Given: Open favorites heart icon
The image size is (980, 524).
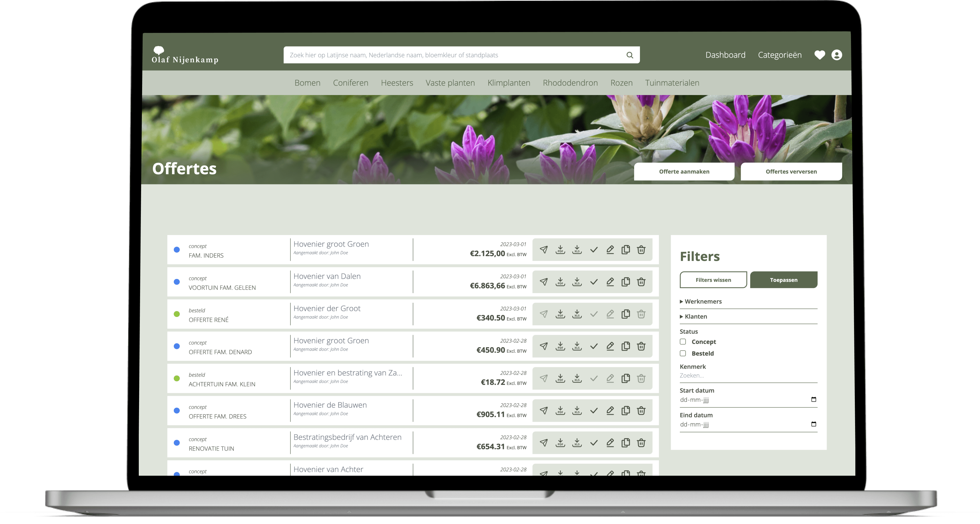Looking at the screenshot, I should click(820, 55).
